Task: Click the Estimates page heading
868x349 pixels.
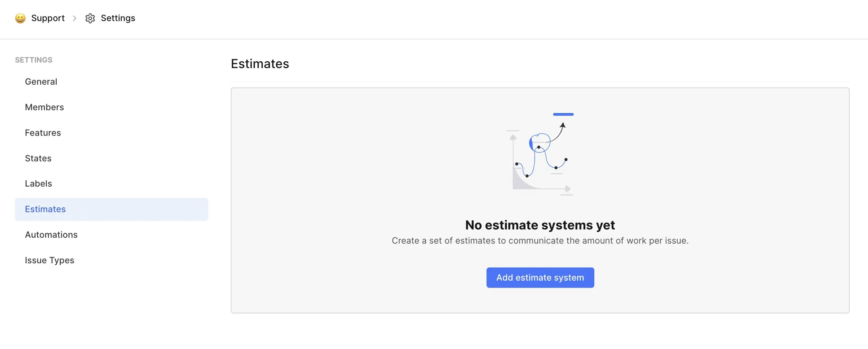Action: coord(260,64)
